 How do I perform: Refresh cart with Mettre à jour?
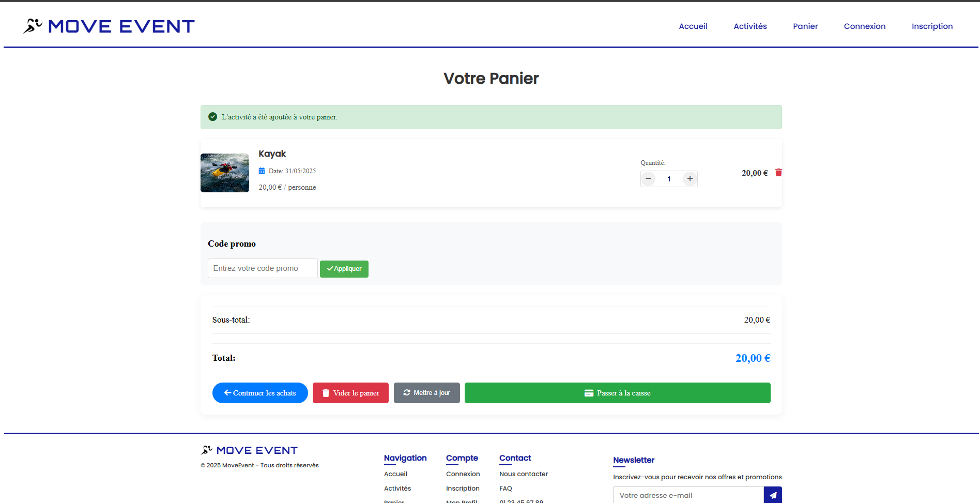tap(426, 393)
